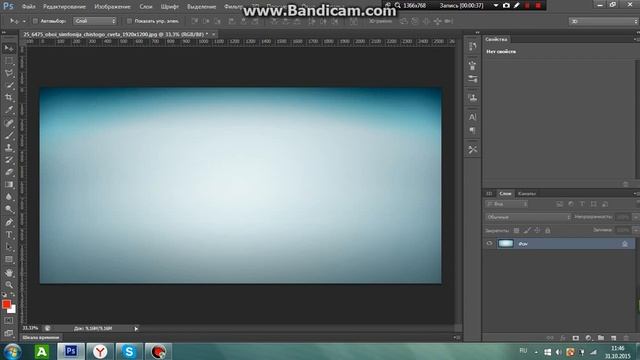Open the History panel from the collapsed dock

point(472,46)
